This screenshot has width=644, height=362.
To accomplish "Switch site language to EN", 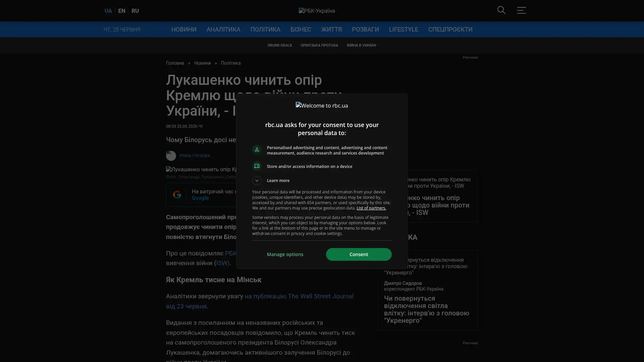I will [x=121, y=11].
